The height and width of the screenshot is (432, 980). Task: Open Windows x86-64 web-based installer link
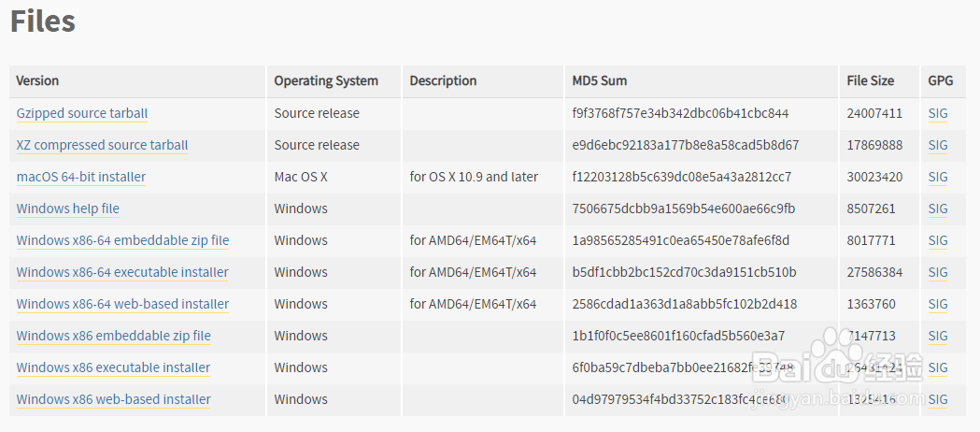(122, 304)
